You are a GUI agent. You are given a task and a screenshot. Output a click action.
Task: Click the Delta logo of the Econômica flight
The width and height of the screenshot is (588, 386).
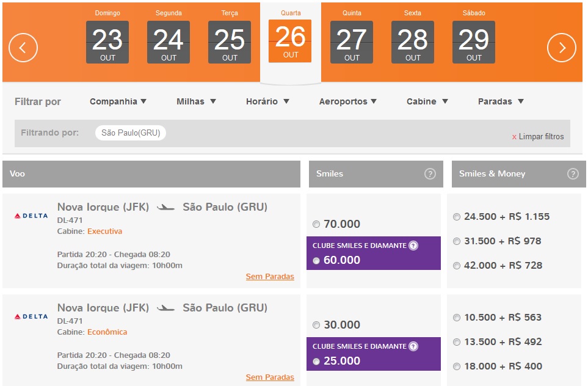coord(31,316)
